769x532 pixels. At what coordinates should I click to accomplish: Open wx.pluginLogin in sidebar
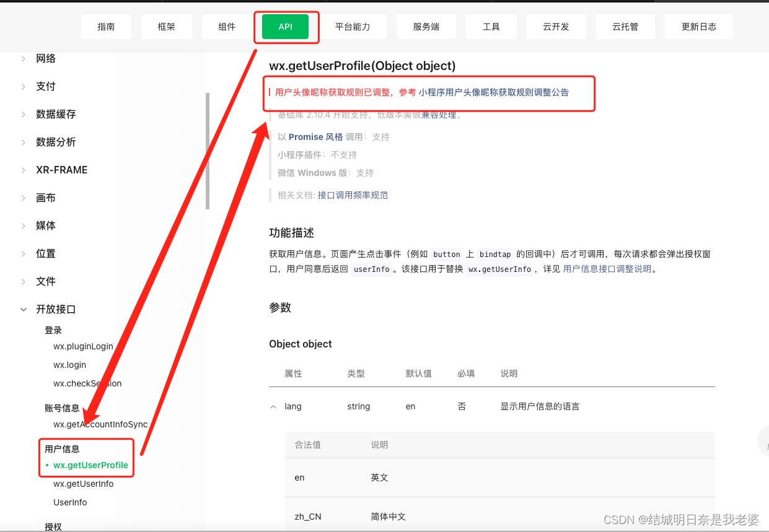[83, 346]
